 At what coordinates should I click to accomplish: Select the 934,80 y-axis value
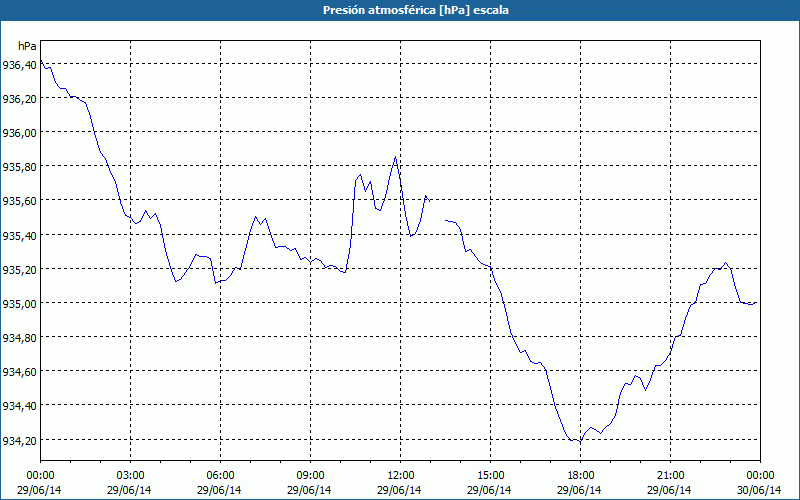[19, 338]
